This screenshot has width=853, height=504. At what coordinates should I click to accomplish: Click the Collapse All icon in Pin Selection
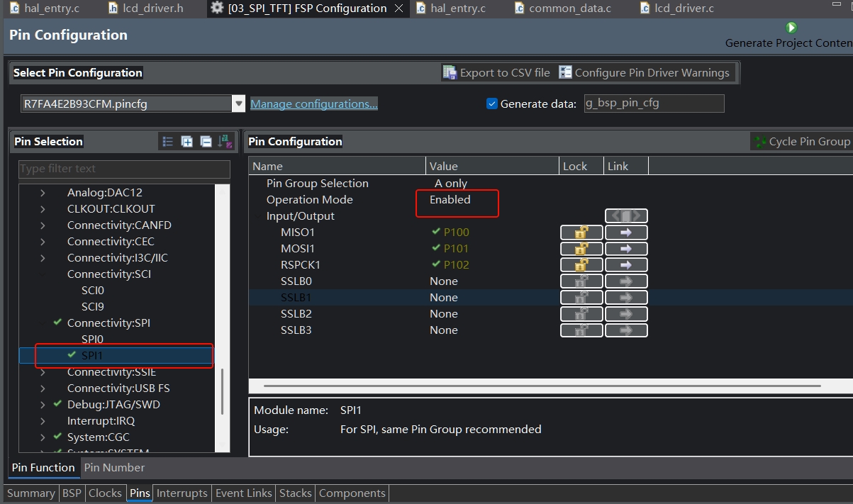pos(206,142)
